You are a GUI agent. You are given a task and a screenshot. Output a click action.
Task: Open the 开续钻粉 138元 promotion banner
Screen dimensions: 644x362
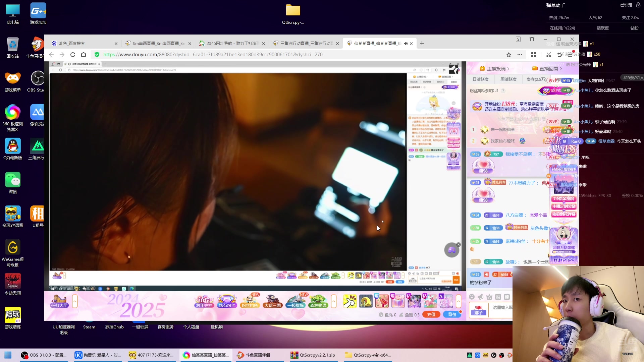pyautogui.click(x=520, y=107)
